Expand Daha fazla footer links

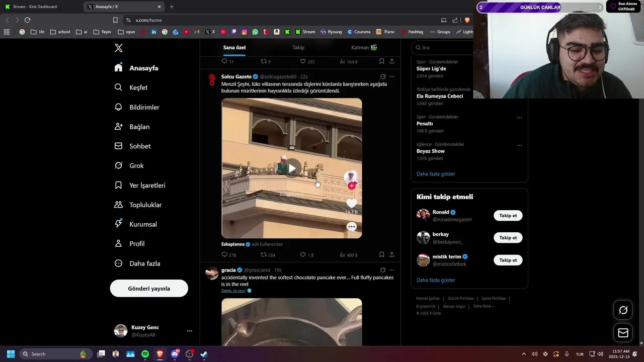coord(484,306)
